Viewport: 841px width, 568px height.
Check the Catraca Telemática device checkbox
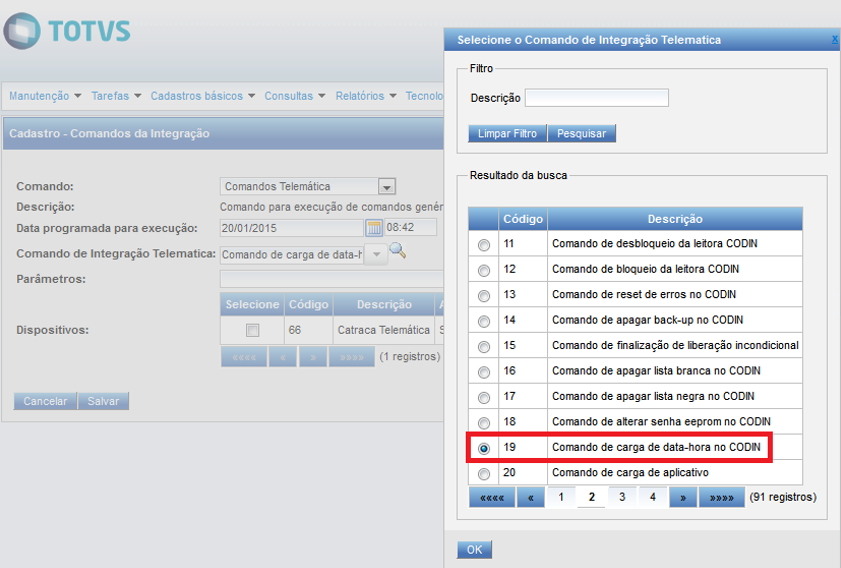(x=253, y=330)
